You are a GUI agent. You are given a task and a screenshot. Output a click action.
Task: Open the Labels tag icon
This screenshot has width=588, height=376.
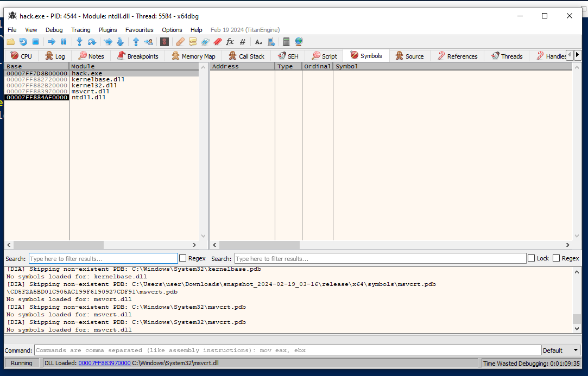(x=205, y=42)
